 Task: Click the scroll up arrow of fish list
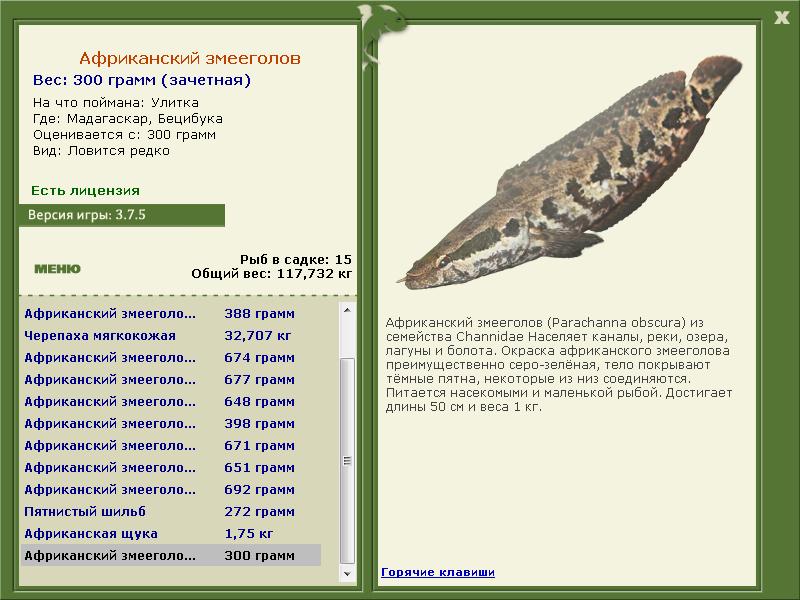pyautogui.click(x=347, y=310)
